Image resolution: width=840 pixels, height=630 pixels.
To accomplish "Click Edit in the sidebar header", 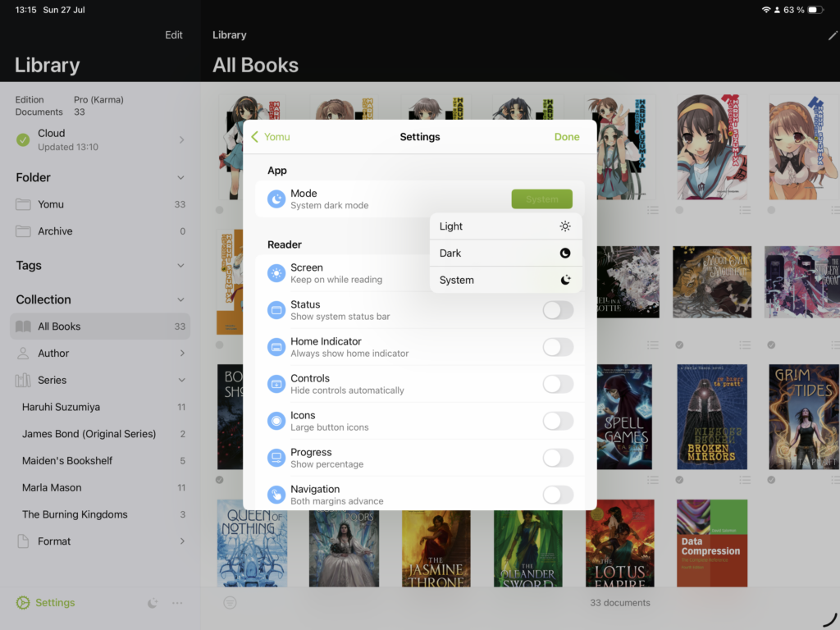I will point(174,34).
